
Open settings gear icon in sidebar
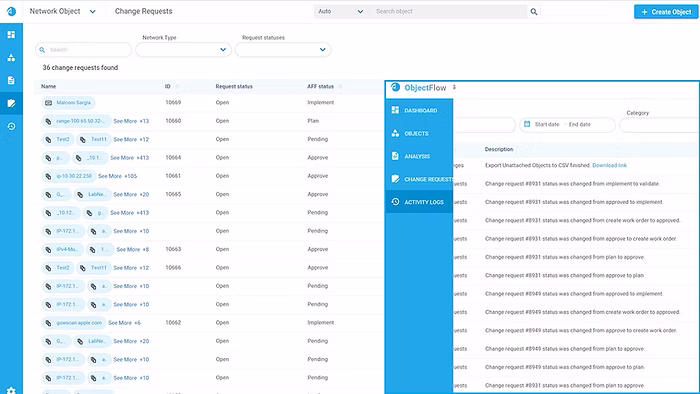point(11,391)
